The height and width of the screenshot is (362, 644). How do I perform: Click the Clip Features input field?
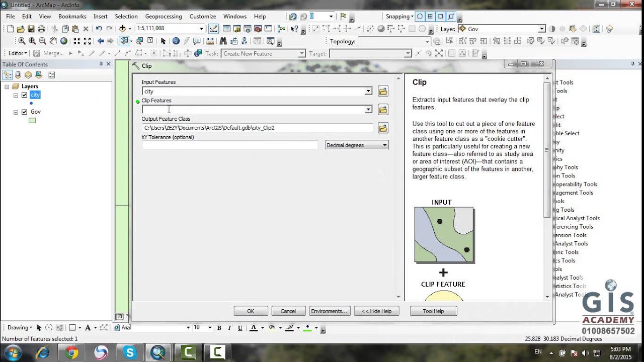(x=254, y=110)
